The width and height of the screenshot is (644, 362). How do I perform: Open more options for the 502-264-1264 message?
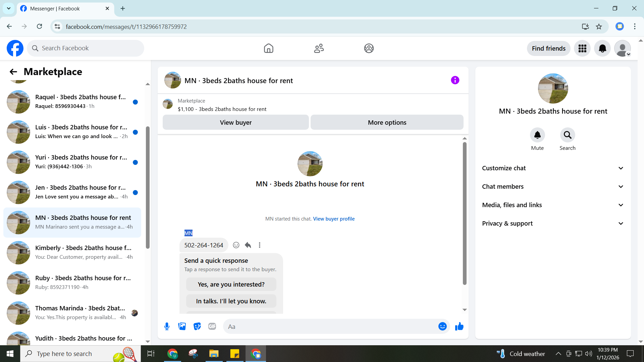tap(260, 245)
